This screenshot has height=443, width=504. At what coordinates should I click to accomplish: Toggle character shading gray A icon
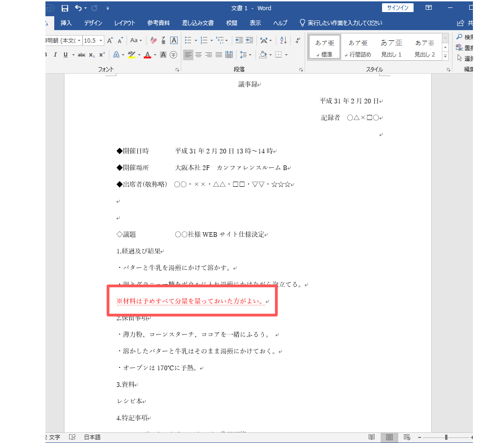[163, 55]
